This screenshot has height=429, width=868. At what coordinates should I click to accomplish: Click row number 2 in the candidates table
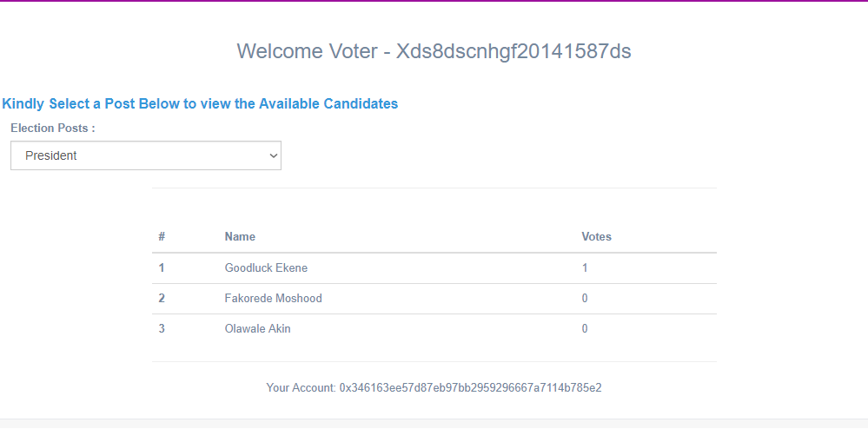162,299
